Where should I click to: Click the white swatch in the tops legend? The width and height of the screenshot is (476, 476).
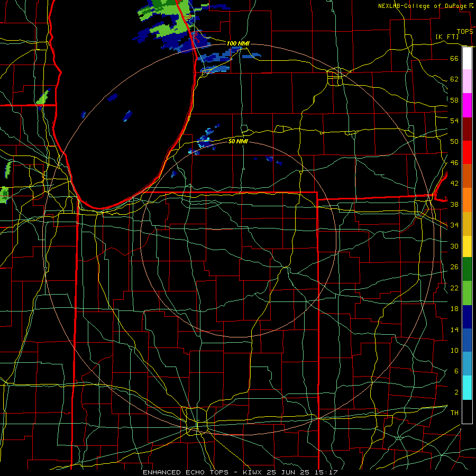[x=467, y=58]
